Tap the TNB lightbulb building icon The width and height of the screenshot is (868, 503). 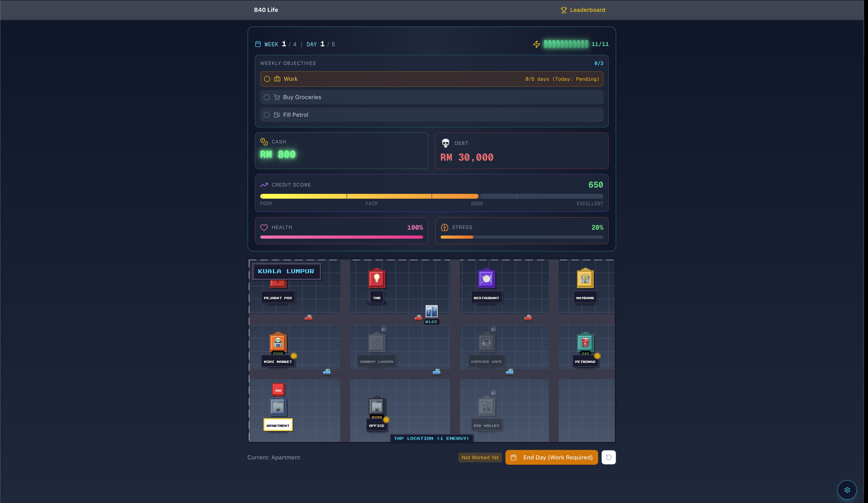(376, 279)
